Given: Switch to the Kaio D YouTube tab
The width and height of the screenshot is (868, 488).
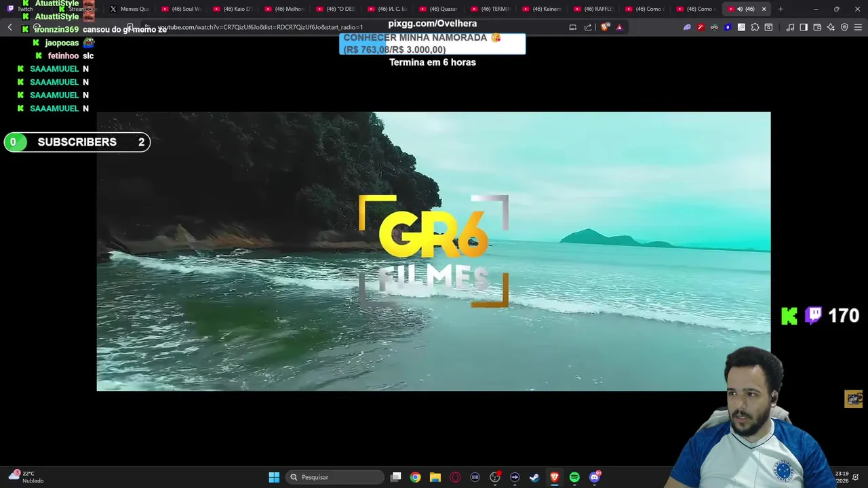Looking at the screenshot, I should coord(233,9).
